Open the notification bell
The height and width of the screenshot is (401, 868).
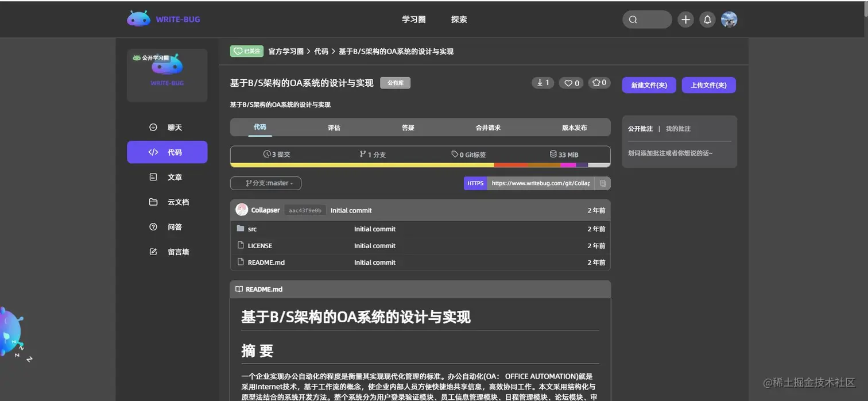coord(707,20)
